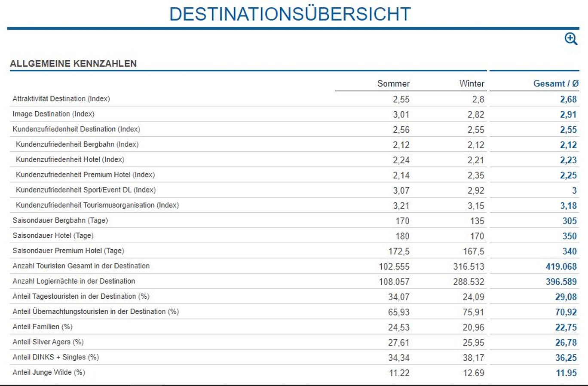
Task: Click Kundenzufriedenheit Premium Hotel (Index) label
Action: (x=85, y=175)
